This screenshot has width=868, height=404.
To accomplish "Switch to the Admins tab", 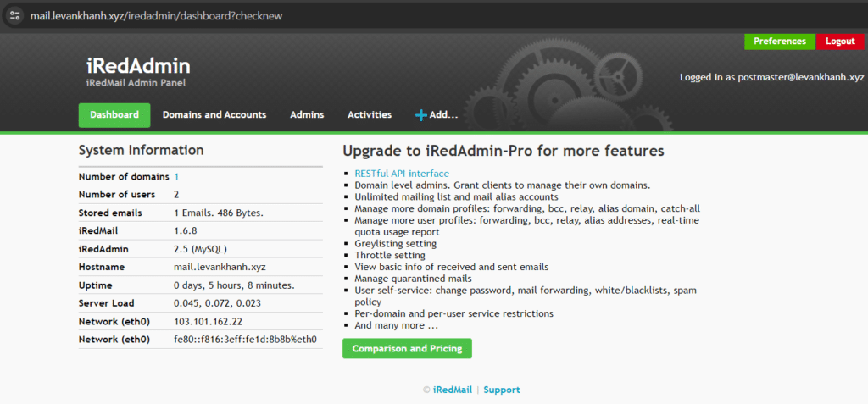I will click(307, 115).
